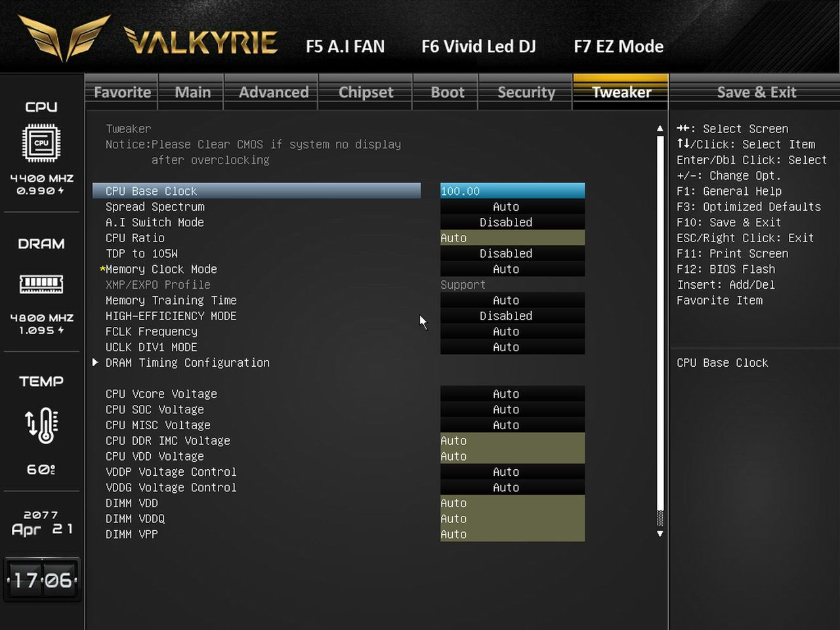Click the favorite star beside Memory Clock Mode

tap(102, 269)
